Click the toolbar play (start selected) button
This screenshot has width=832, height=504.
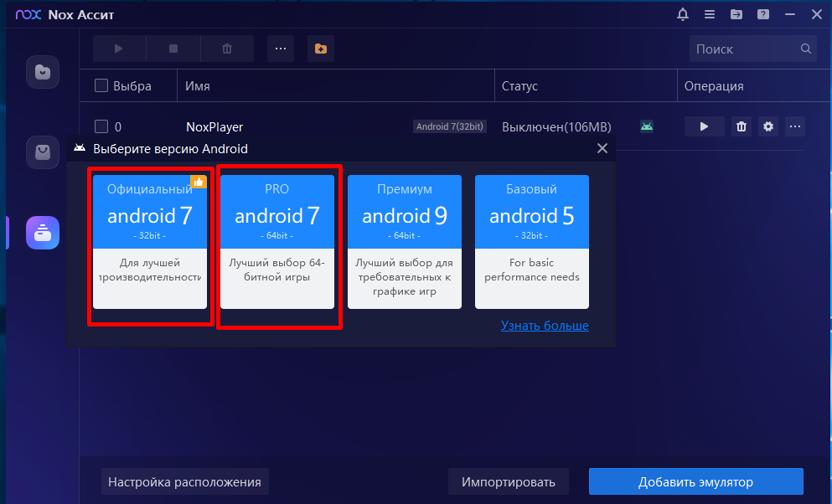point(119,49)
